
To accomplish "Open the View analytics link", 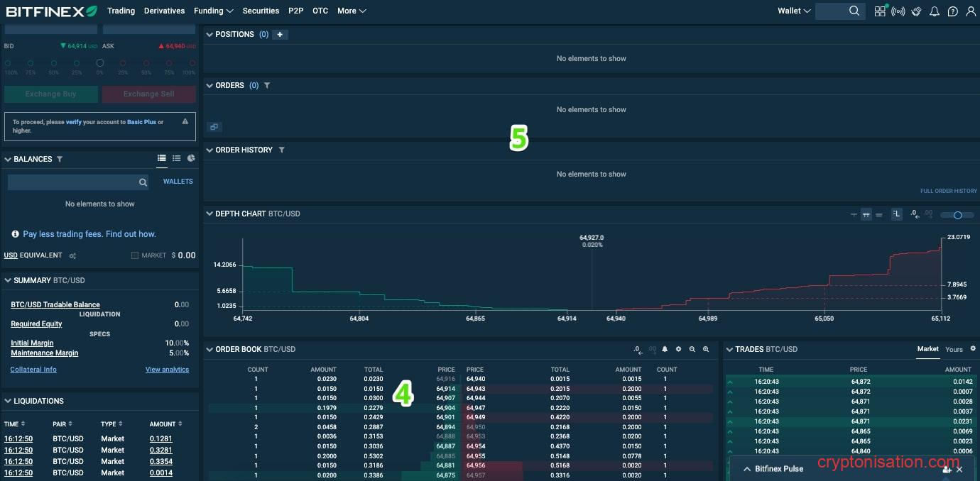I will pos(167,370).
